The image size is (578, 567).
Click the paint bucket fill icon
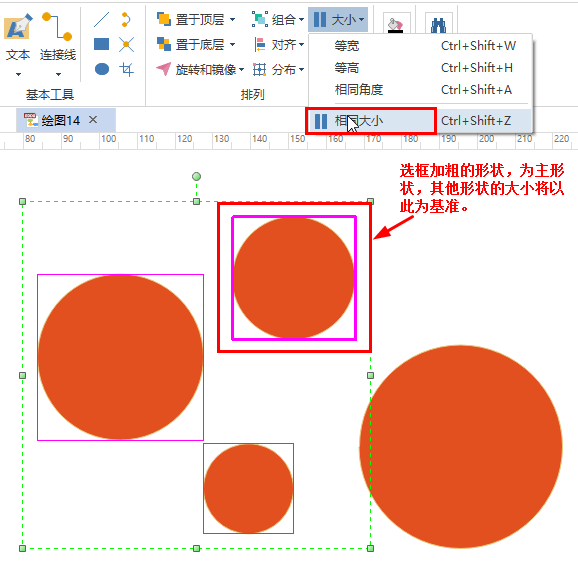(396, 25)
